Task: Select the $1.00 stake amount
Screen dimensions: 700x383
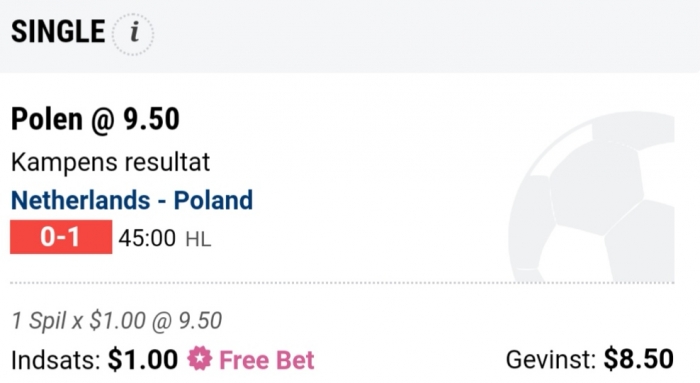Action: 143,359
